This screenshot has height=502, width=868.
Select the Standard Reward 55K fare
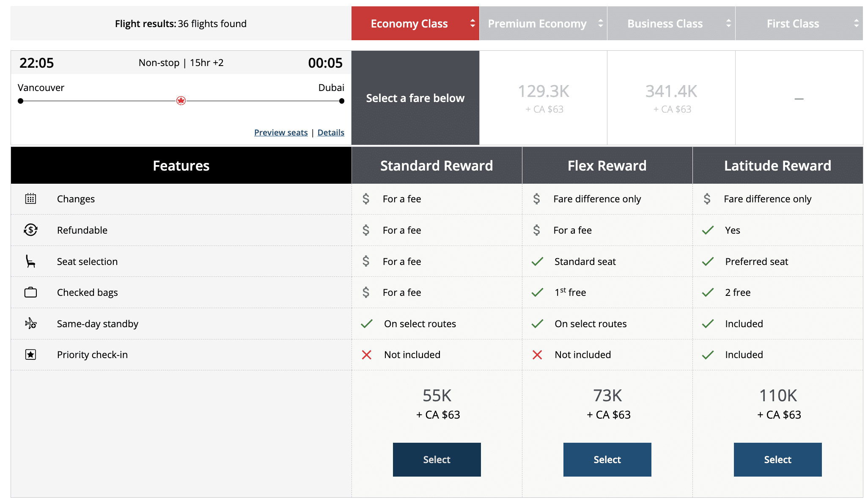click(x=437, y=460)
